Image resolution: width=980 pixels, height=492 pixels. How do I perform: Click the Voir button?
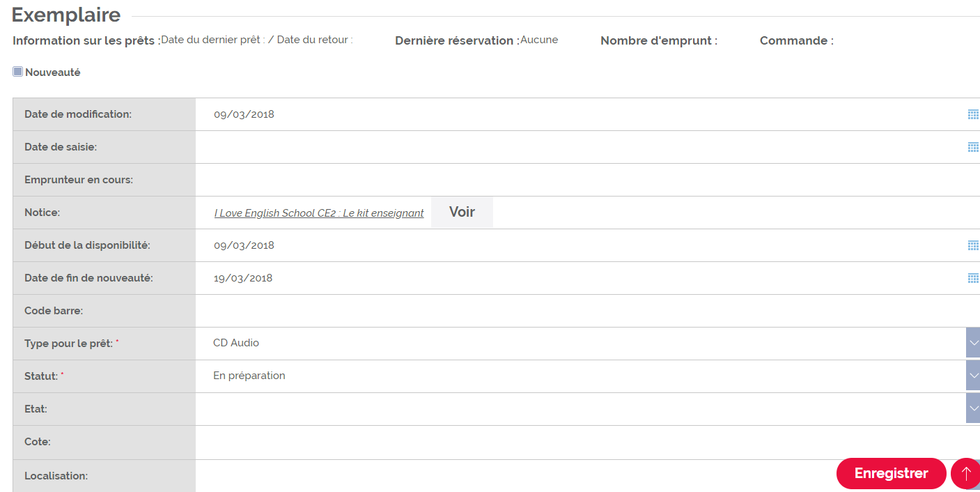pyautogui.click(x=462, y=212)
